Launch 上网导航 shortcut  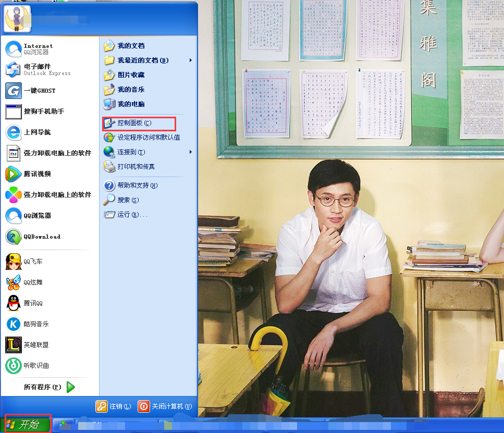tap(50, 132)
